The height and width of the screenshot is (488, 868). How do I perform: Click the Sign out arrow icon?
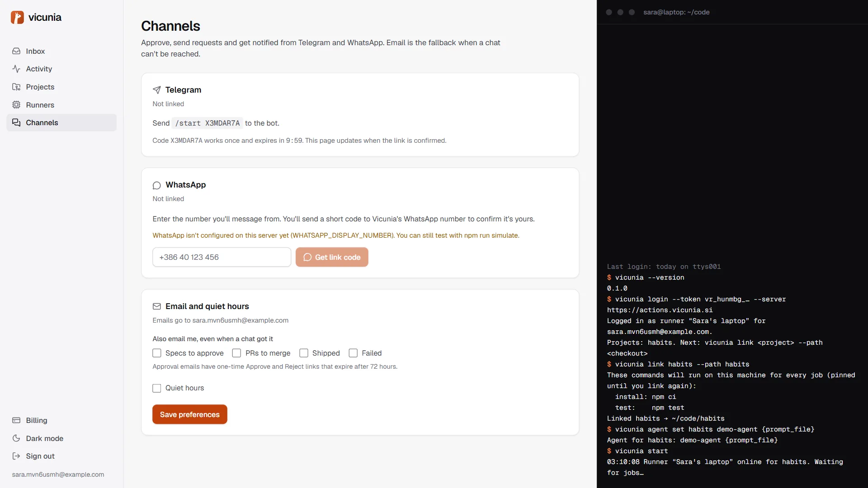tap(16, 456)
